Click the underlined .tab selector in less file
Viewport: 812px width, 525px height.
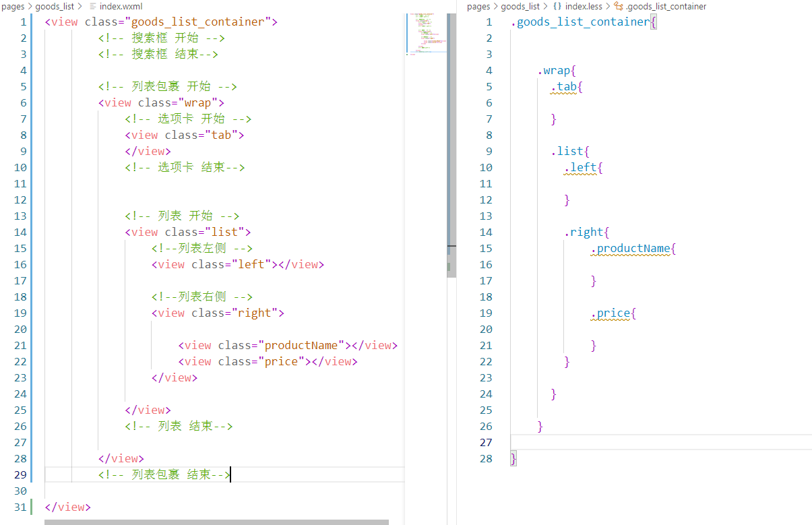pos(564,86)
